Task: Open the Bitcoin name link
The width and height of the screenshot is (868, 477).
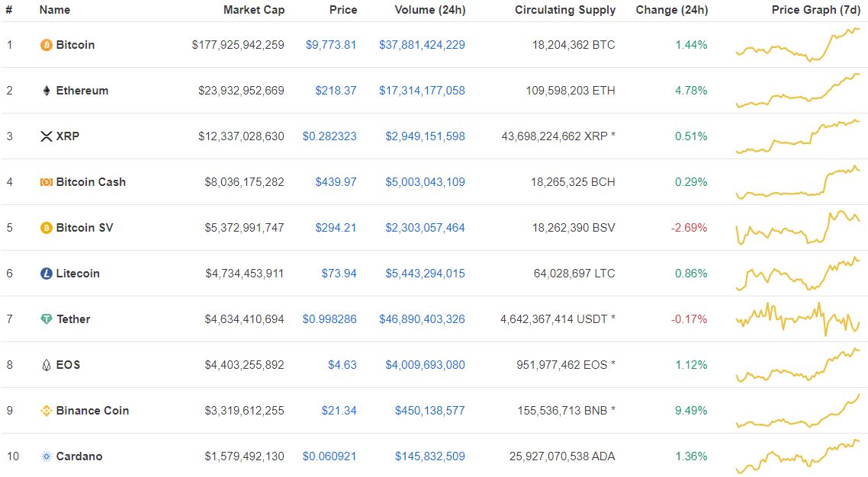Action: point(76,45)
